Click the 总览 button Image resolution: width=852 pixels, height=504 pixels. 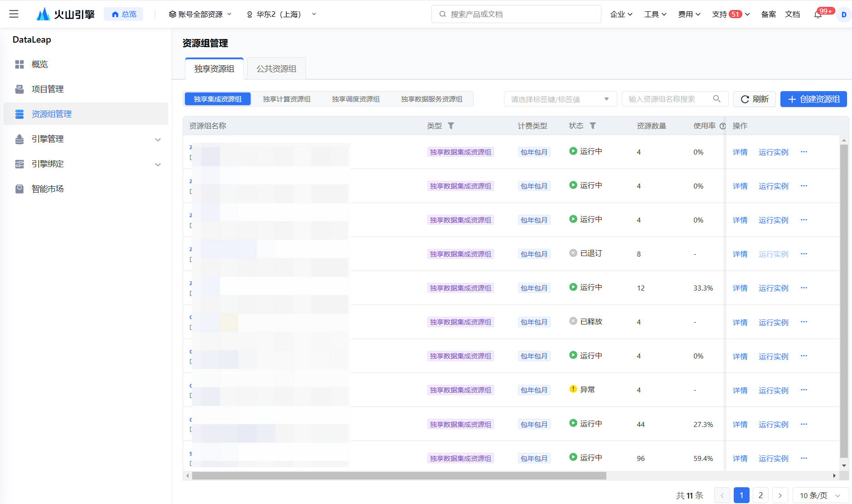(124, 14)
